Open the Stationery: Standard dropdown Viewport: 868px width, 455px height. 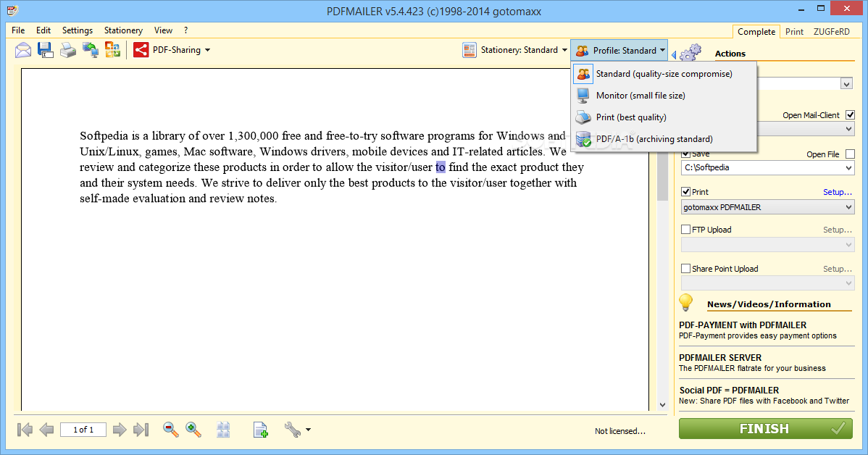pos(515,50)
